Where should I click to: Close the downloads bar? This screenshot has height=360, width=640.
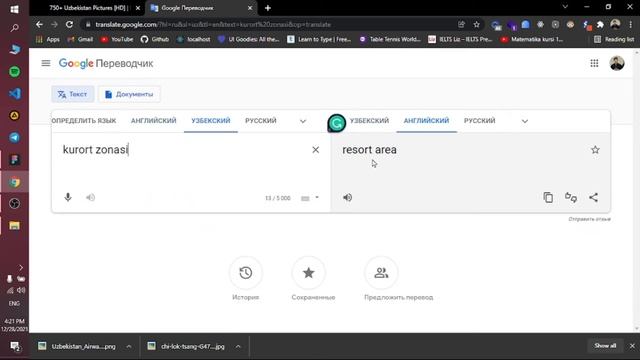pyautogui.click(x=632, y=346)
